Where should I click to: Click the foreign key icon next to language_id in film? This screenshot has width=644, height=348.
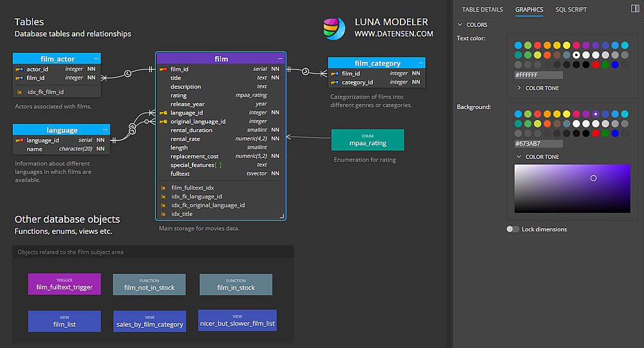point(163,113)
